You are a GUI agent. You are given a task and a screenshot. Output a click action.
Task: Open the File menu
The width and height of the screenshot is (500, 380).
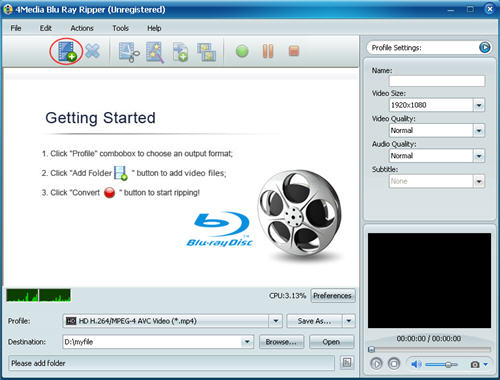[16, 28]
